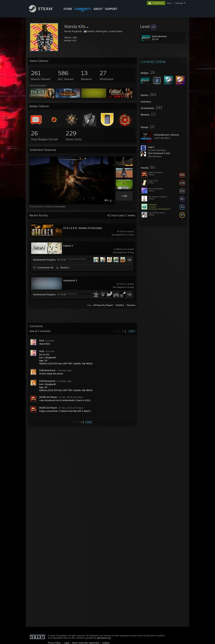This screenshot has height=644, width=215.
Task: Click the Game Mechanic 250+ badge icon
Action: click(x=146, y=38)
